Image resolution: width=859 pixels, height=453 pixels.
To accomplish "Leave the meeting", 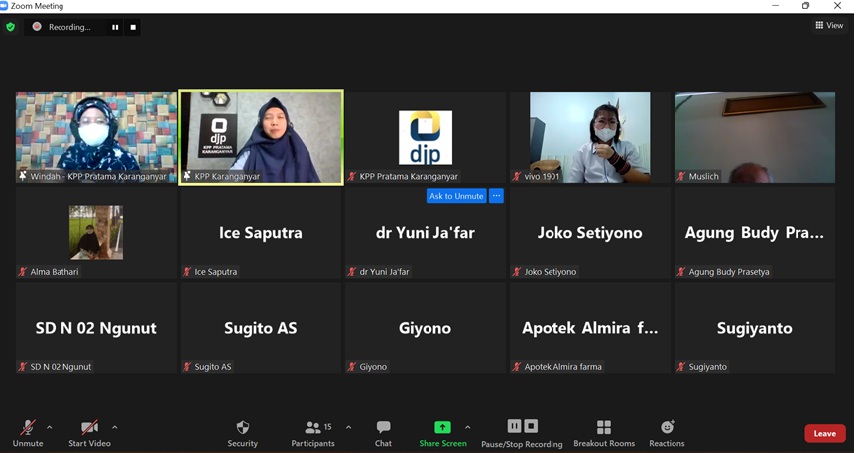I will 824,433.
